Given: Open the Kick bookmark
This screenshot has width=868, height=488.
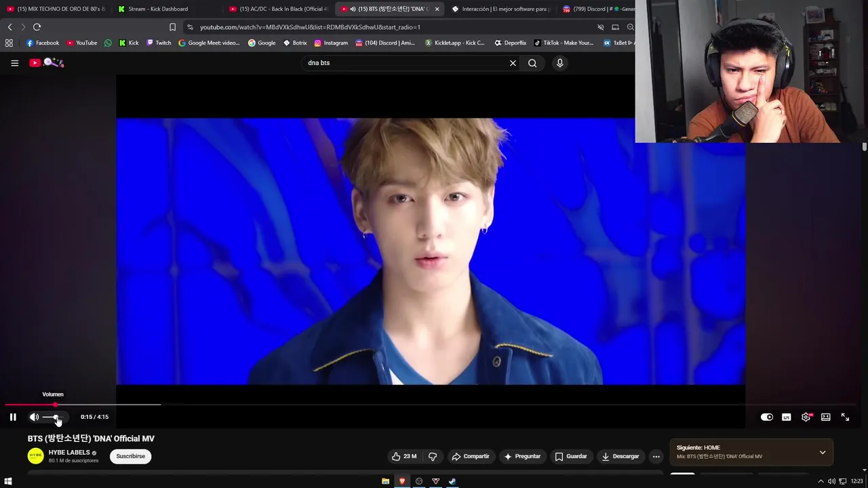Looking at the screenshot, I should click(x=129, y=43).
